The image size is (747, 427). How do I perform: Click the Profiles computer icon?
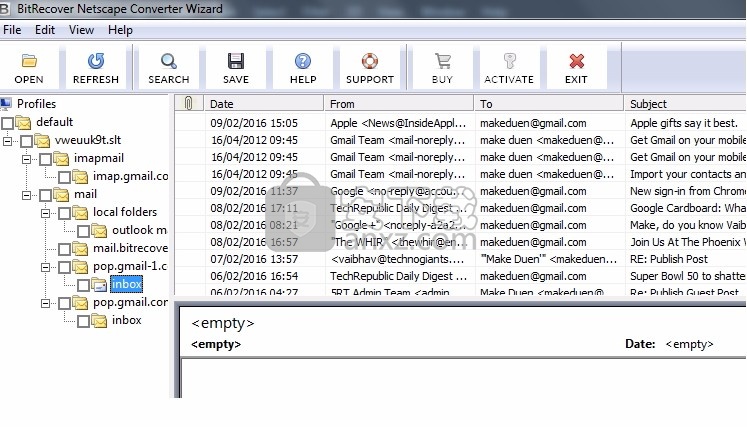coord(6,104)
